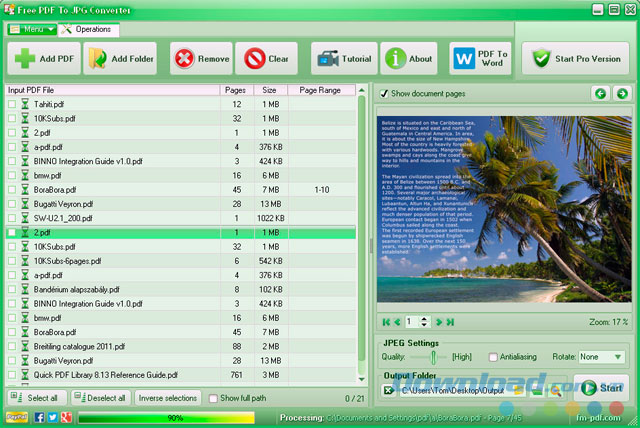The height and width of the screenshot is (428, 640).
Task: Remove the selected file with Remove
Action: pos(201,59)
